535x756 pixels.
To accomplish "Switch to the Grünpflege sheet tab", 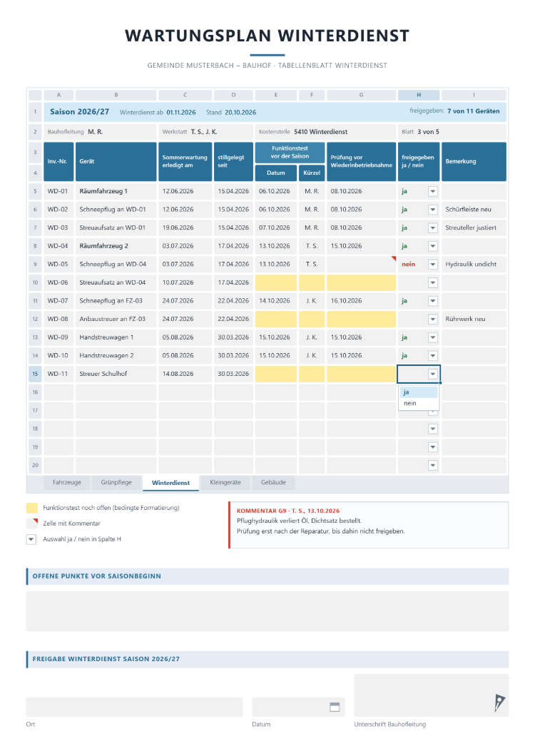I will click(116, 483).
